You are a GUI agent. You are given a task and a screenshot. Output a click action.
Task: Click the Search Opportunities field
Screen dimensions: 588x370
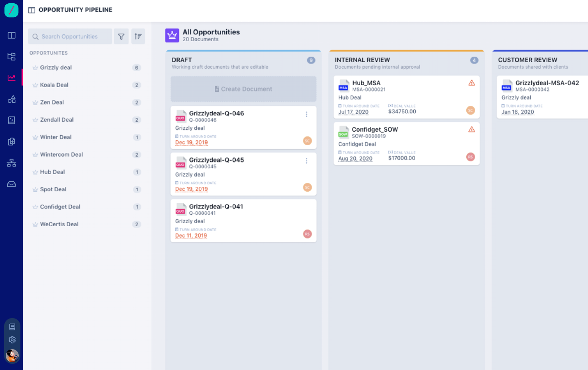click(70, 36)
